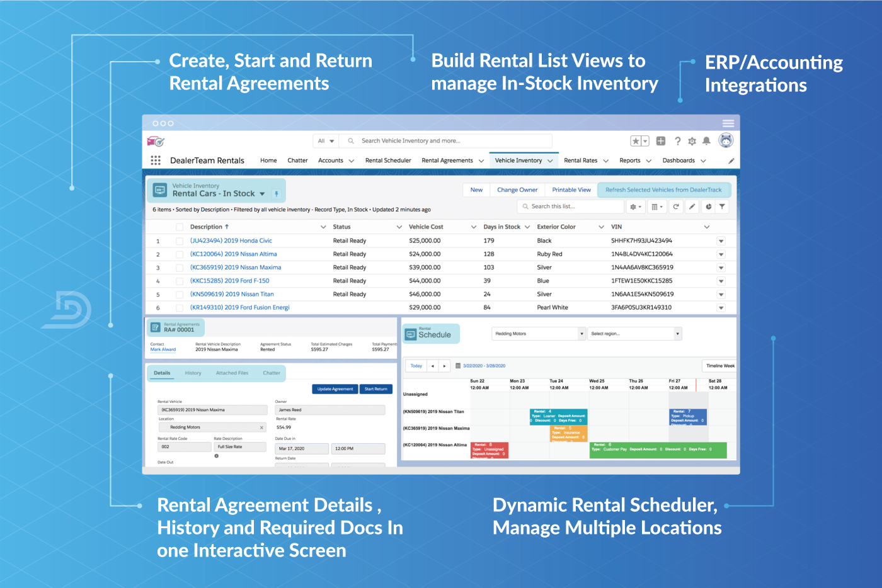The width and height of the screenshot is (882, 588).
Task: Toggle the select-all checkbox in header
Action: pyautogui.click(x=180, y=227)
